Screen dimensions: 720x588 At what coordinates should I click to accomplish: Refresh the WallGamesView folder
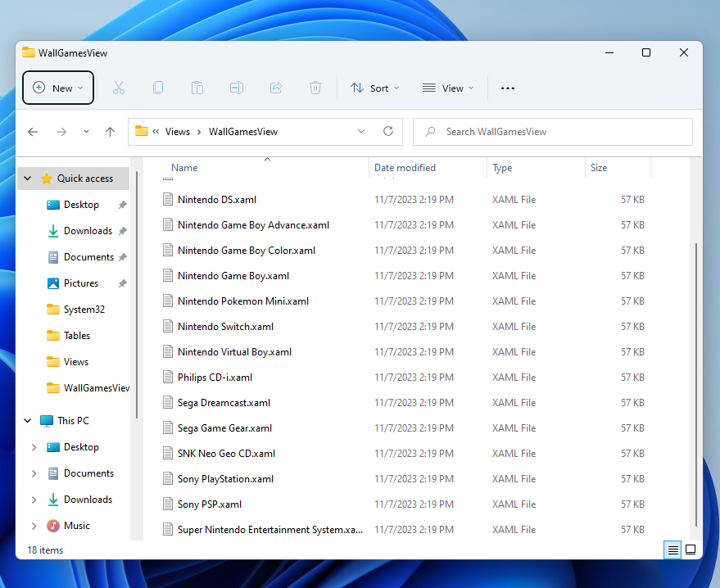point(388,132)
